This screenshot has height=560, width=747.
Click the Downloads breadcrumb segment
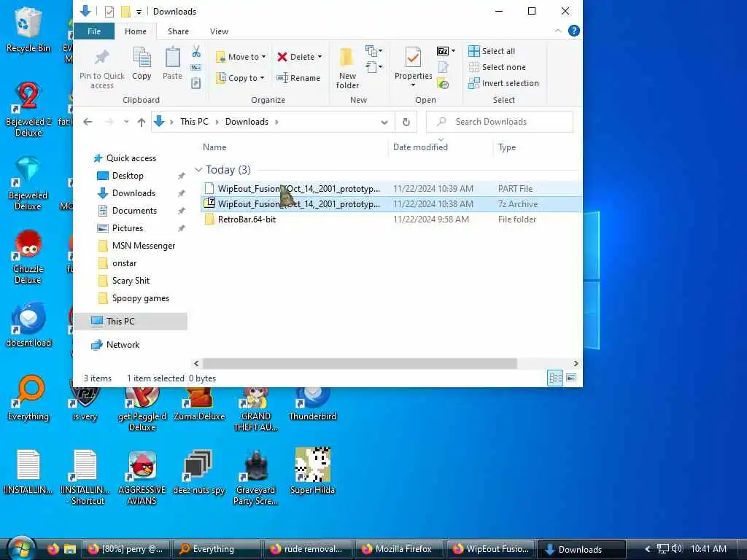click(x=247, y=122)
